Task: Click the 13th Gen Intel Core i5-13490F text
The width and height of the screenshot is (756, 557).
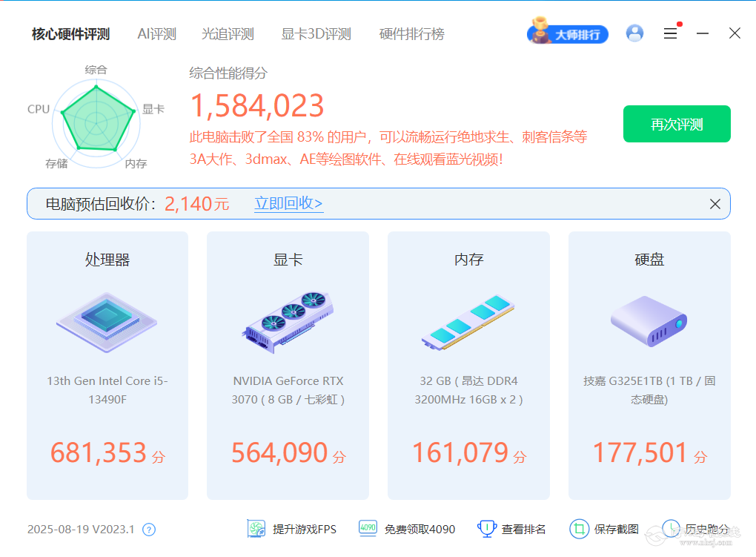Action: tap(107, 390)
